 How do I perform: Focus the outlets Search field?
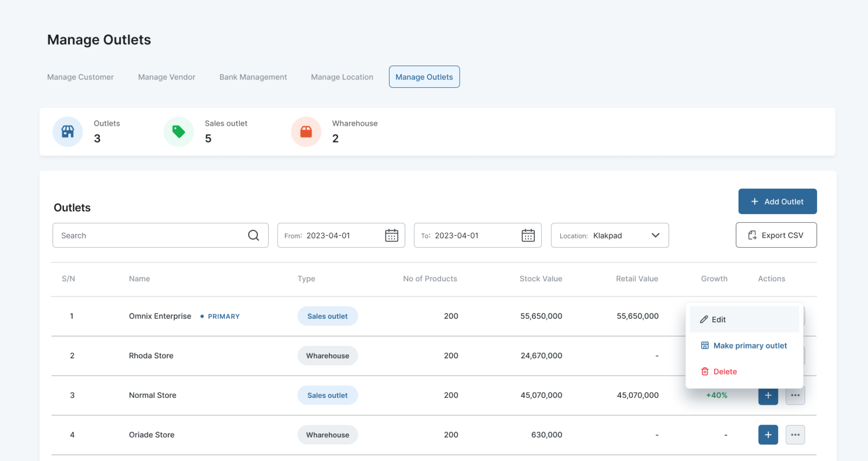click(150, 235)
